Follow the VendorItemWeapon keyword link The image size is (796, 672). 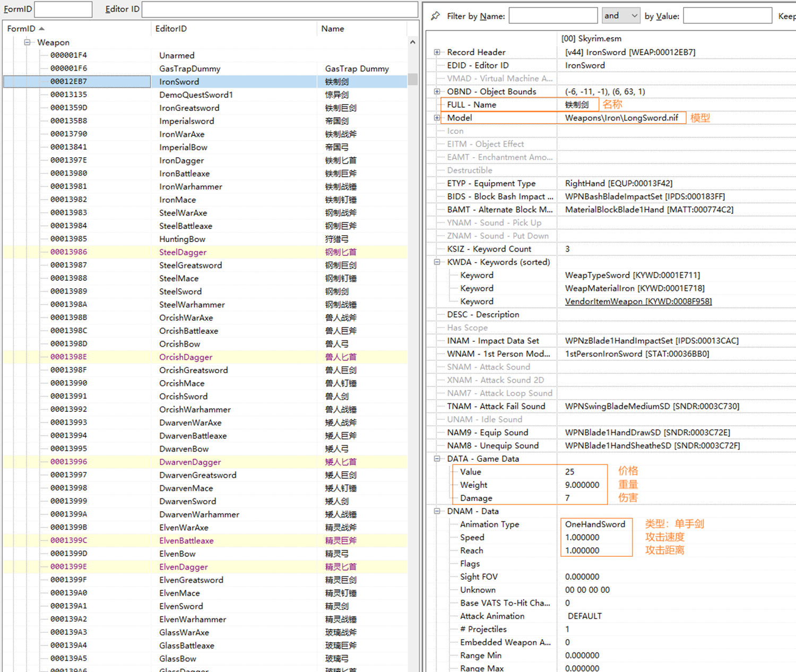(638, 301)
